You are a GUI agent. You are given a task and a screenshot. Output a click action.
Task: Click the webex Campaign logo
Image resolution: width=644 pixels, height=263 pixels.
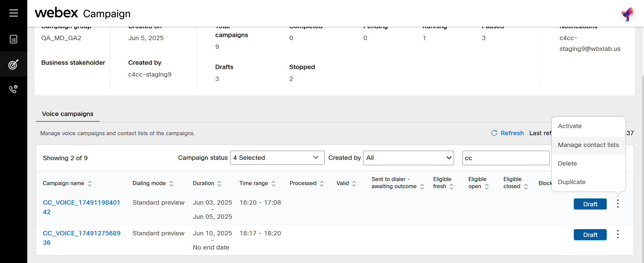pyautogui.click(x=83, y=13)
